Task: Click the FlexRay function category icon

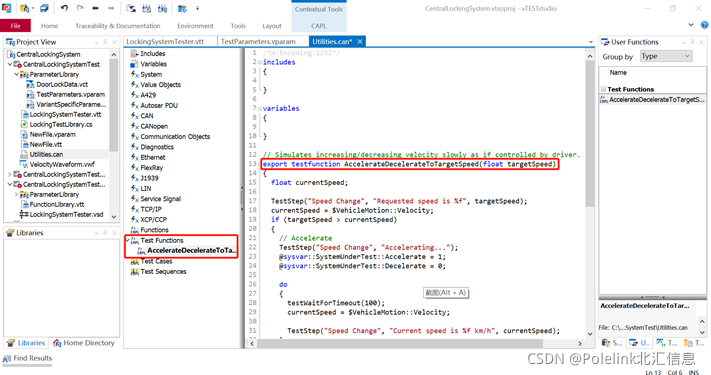Action: (135, 168)
